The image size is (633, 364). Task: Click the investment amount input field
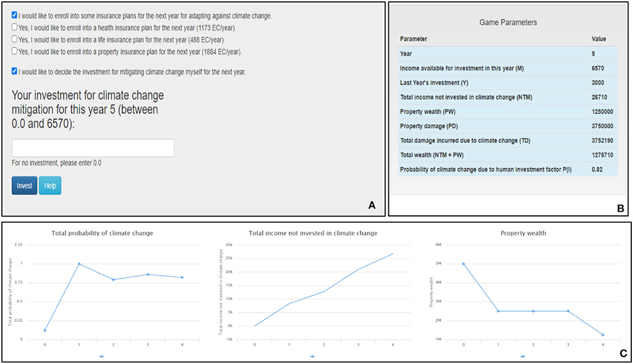(x=92, y=148)
